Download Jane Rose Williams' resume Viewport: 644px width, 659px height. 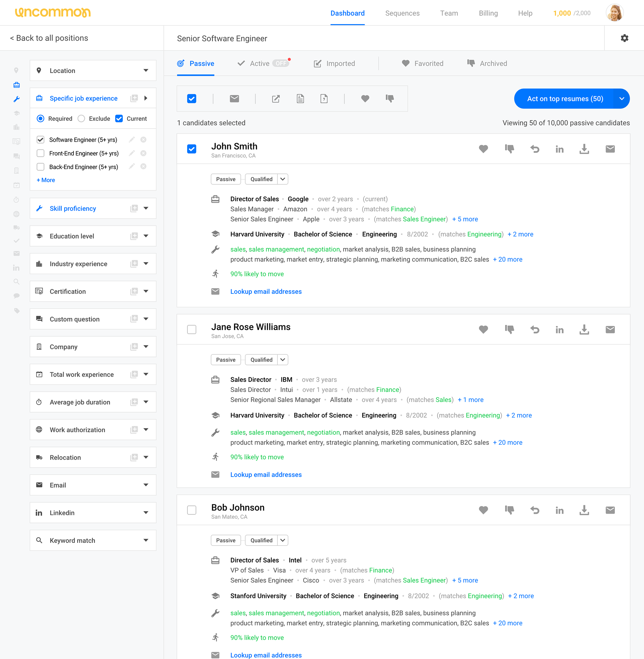(584, 329)
